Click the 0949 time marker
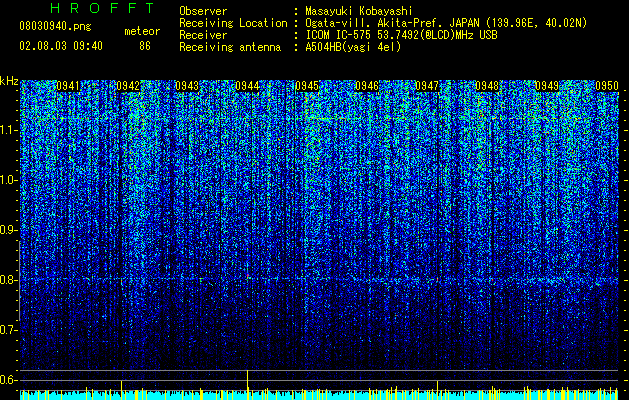This screenshot has height=400, width=629. pos(547,86)
